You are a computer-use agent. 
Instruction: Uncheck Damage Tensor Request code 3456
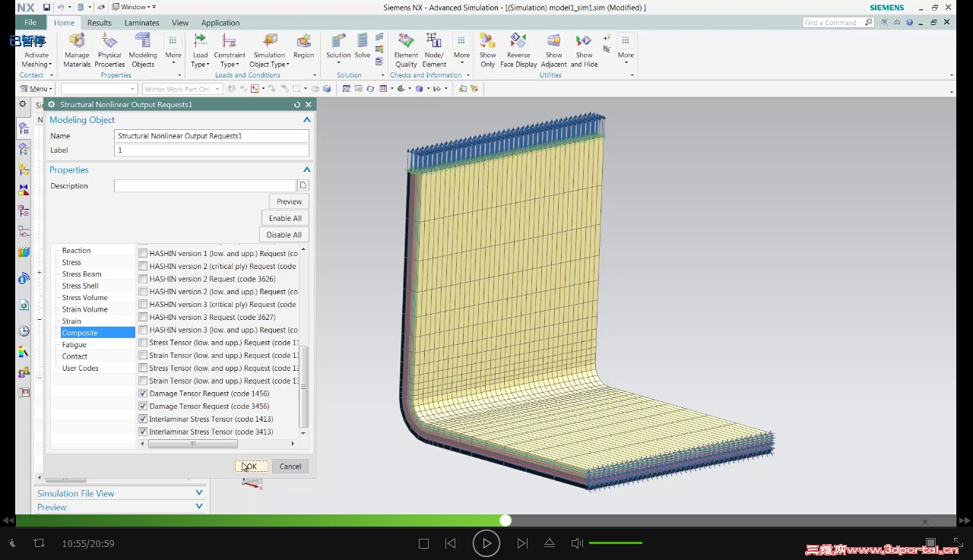pos(143,407)
